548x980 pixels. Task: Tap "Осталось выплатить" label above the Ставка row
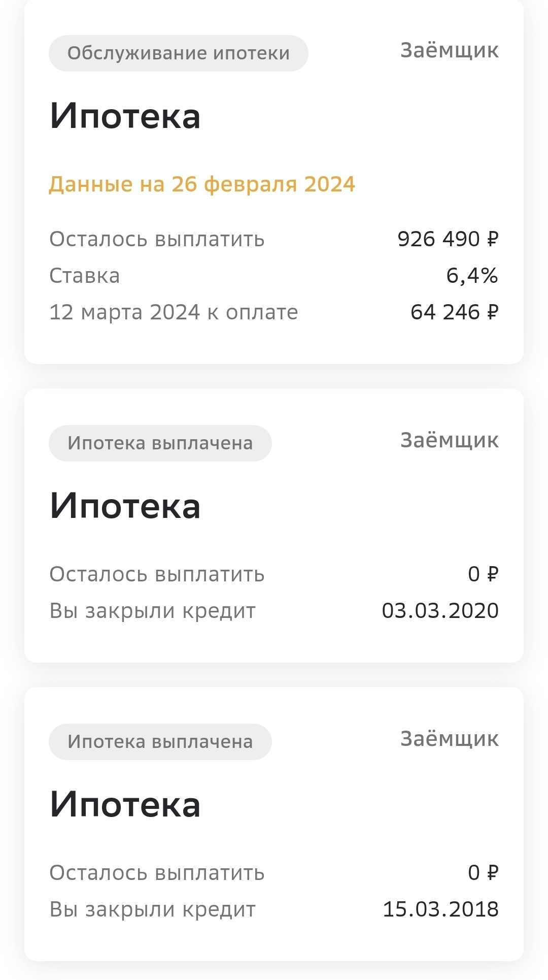[157, 239]
